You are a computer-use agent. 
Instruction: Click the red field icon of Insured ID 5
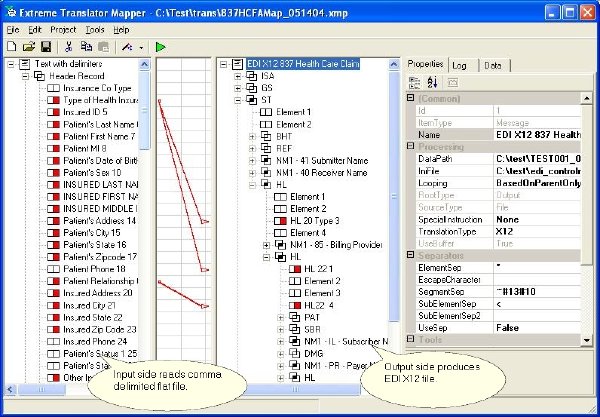tap(54, 112)
